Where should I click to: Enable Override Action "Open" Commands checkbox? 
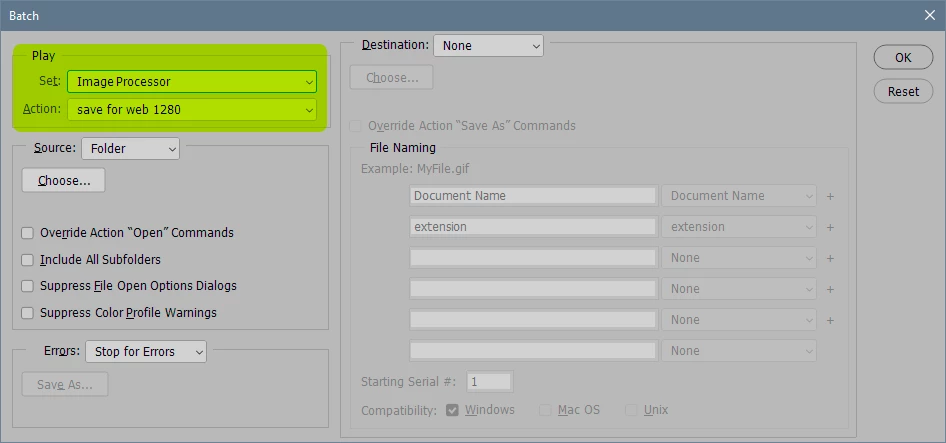coord(27,233)
